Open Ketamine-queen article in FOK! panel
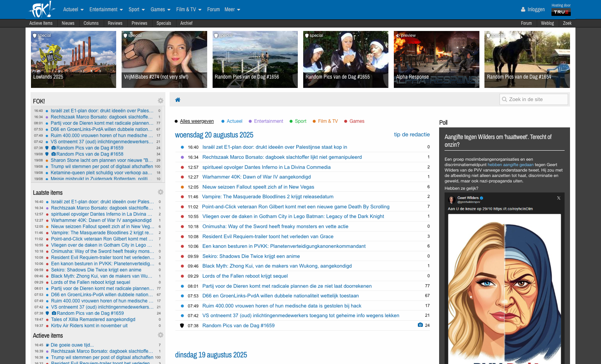Image resolution: width=601 pixels, height=364 pixels. click(x=101, y=173)
